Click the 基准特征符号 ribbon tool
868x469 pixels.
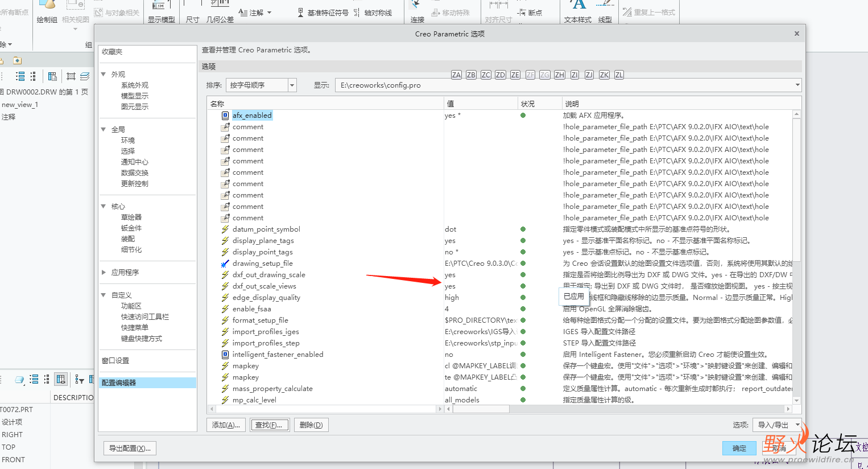323,13
